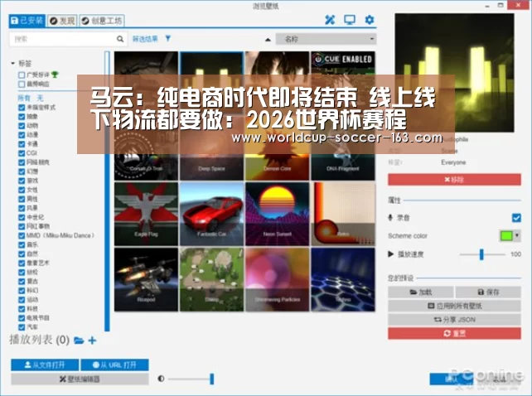Open settings with the gear icon
The image size is (532, 396).
coord(370,20)
